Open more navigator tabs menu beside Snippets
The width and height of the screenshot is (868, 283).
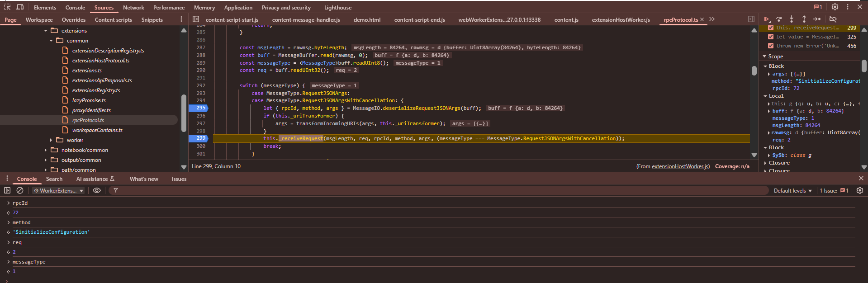pyautogui.click(x=181, y=19)
